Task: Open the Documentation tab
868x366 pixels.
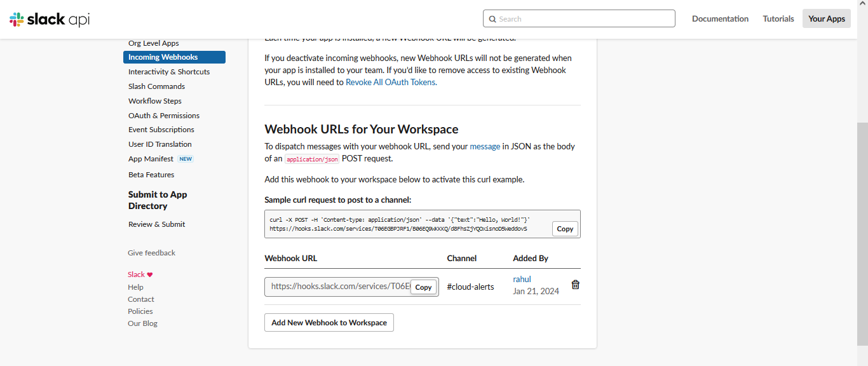Action: 720,18
